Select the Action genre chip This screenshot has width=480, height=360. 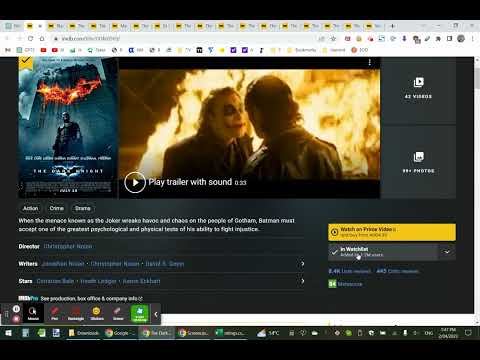[x=30, y=208]
